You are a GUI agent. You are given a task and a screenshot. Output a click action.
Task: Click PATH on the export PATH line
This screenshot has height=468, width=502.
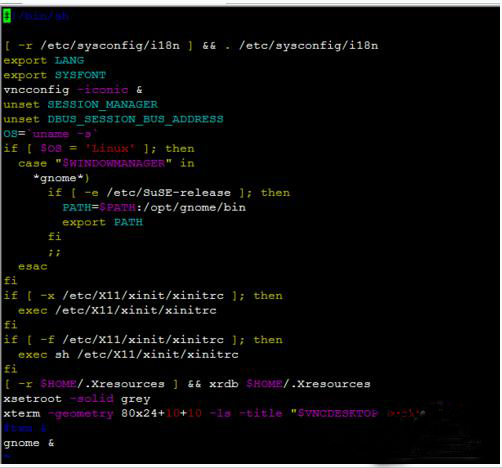pos(128,222)
